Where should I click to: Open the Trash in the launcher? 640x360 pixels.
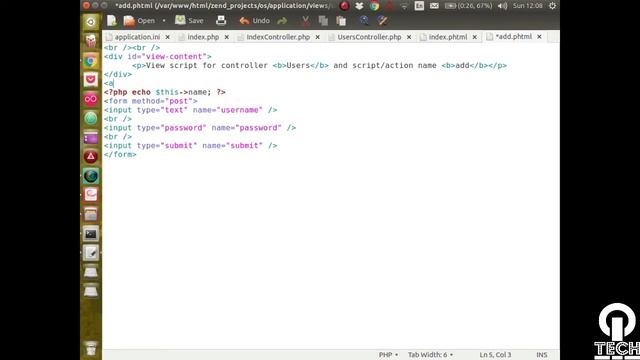91,349
